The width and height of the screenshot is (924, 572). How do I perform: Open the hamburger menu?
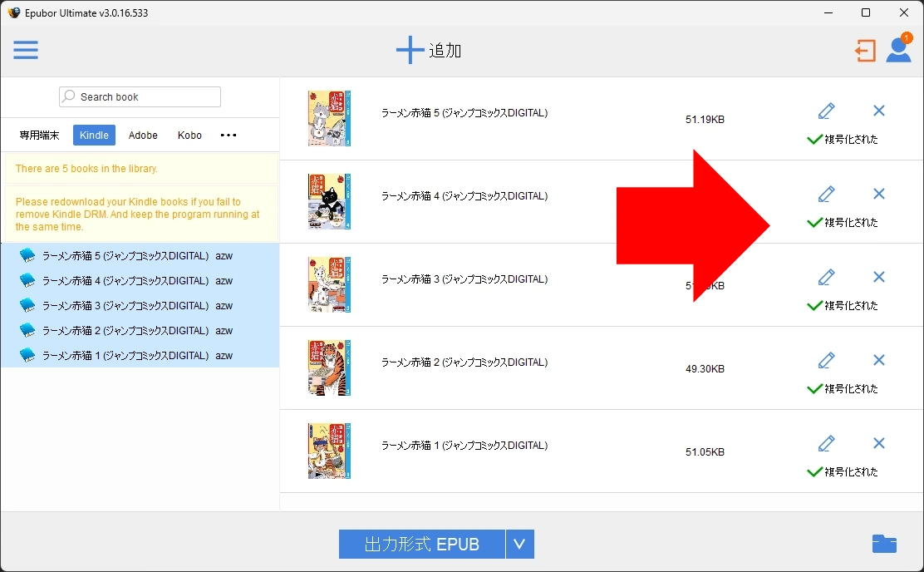[x=26, y=50]
